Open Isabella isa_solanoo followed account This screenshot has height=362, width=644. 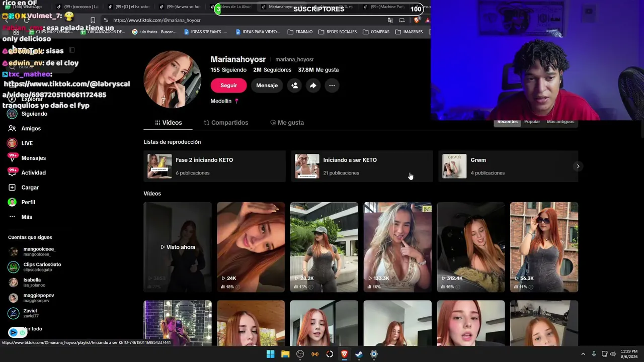tap(27, 283)
